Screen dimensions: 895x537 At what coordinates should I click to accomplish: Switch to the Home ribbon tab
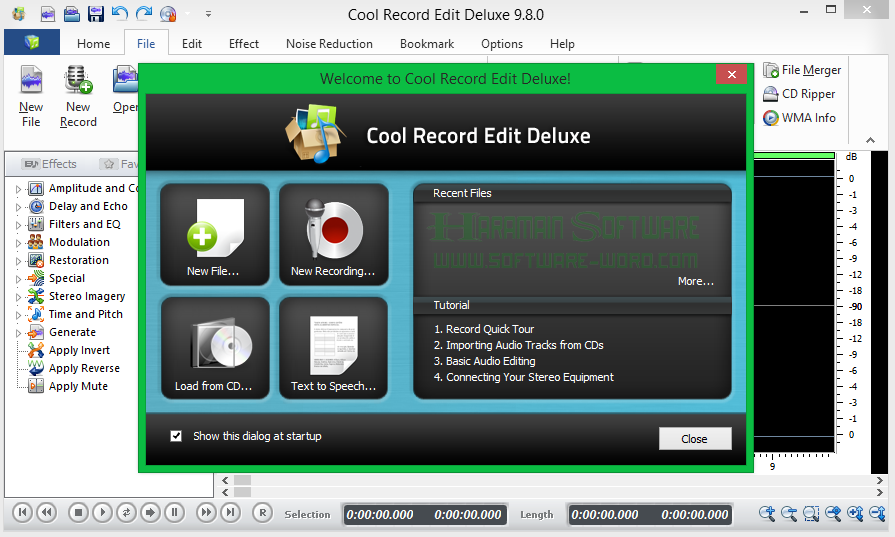(x=94, y=44)
